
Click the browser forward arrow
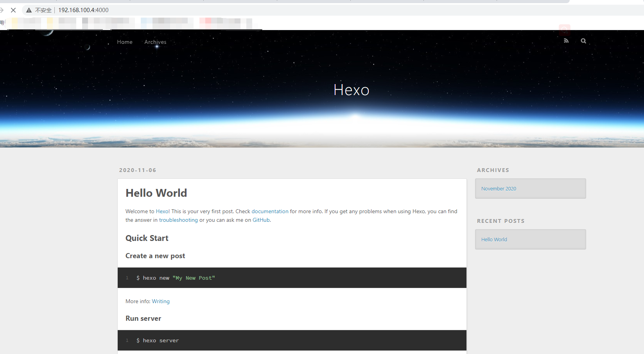coord(2,10)
